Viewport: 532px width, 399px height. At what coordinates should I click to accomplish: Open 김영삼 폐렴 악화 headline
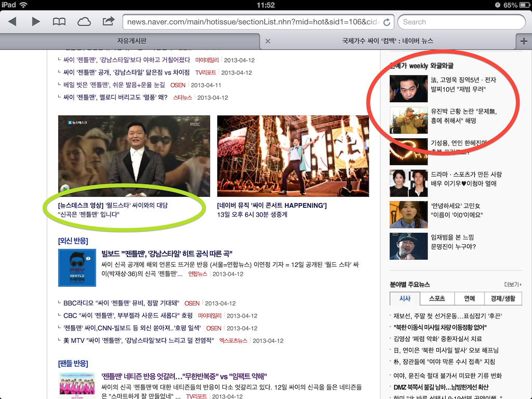pyautogui.click(x=437, y=339)
